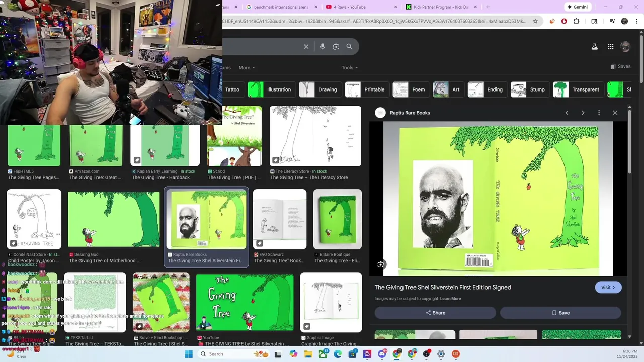Click the magnifying glass search button
Image resolution: width=644 pixels, height=362 pixels.
[349, 47]
